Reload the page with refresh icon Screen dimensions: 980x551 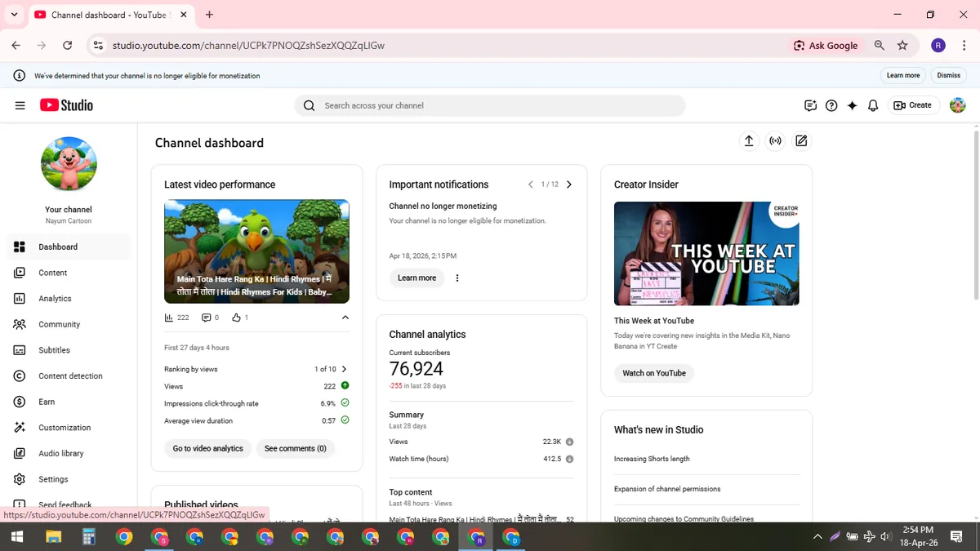click(x=67, y=46)
